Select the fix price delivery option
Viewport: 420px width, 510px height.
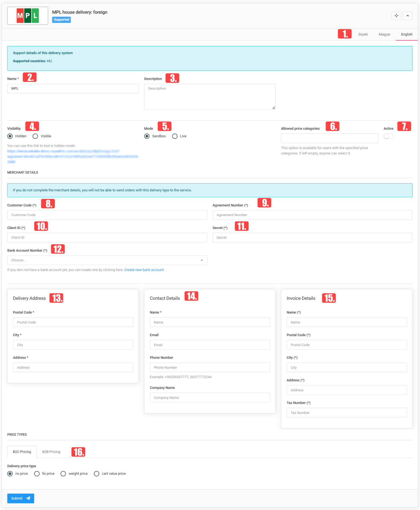(37, 474)
